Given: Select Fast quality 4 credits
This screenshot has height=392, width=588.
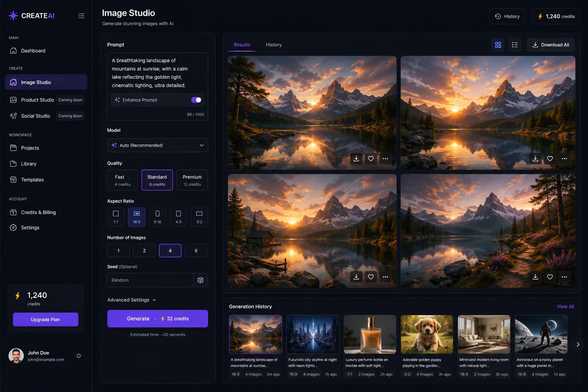Looking at the screenshot, I should 122,180.
